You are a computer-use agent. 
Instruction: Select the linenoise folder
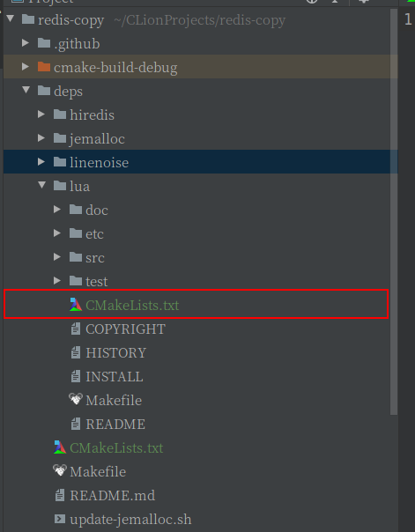pyautogui.click(x=201, y=162)
